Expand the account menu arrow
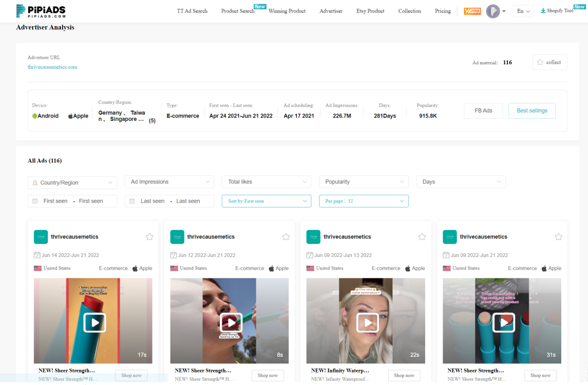This screenshot has width=588, height=385. click(x=504, y=11)
